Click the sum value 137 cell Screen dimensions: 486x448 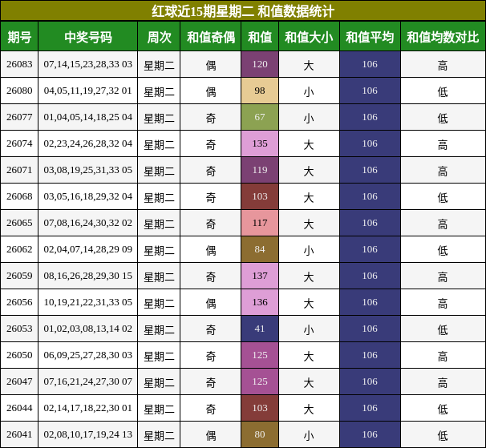[260, 276]
